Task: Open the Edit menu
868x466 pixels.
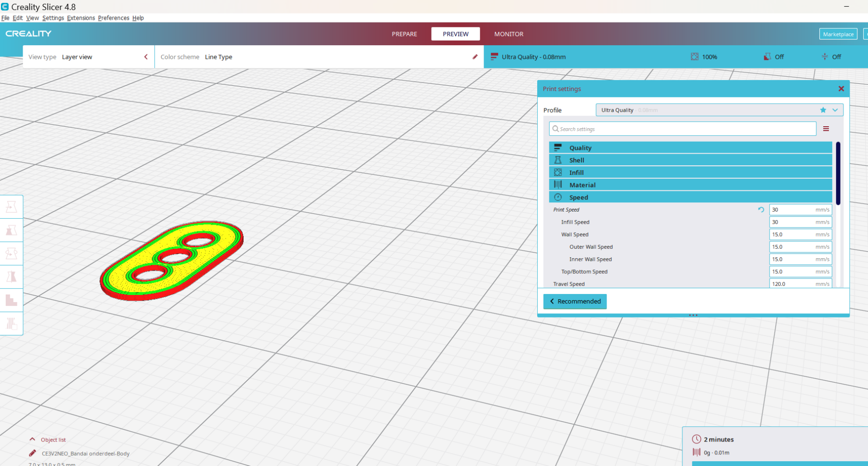Action: [x=18, y=18]
